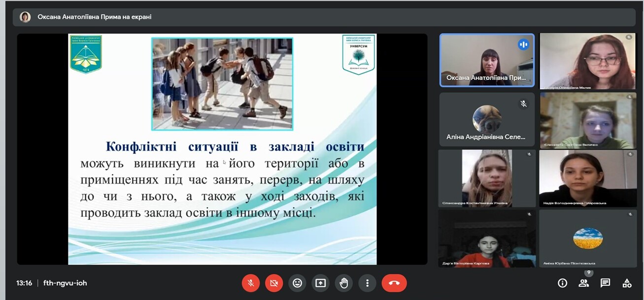Click the 'Оксана Анатоліївна Прима на екрані' banner

[x=95, y=17]
